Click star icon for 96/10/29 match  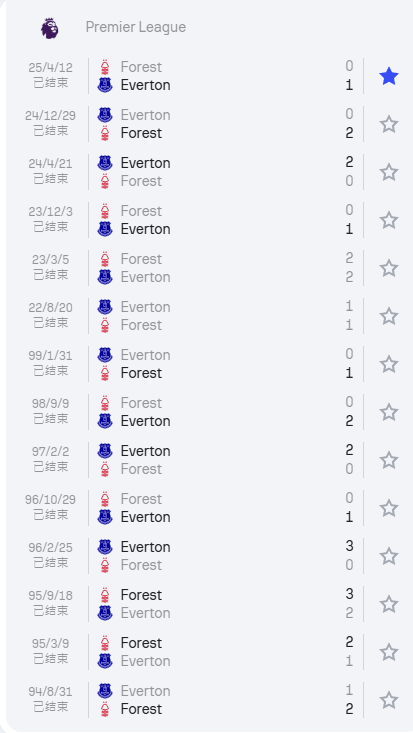coord(389,508)
